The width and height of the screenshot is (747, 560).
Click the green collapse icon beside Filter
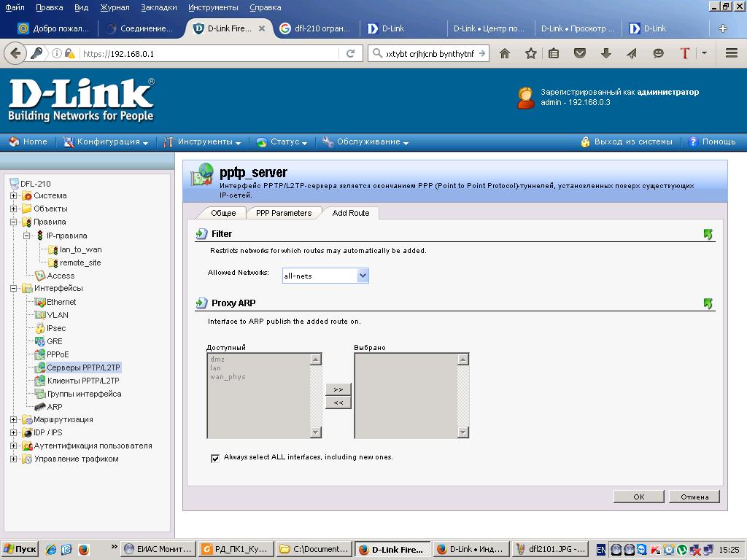pos(708,234)
